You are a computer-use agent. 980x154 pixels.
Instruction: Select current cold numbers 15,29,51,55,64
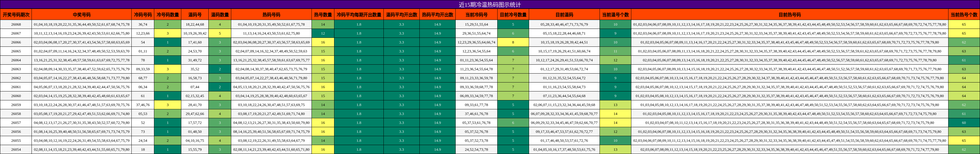476,24
